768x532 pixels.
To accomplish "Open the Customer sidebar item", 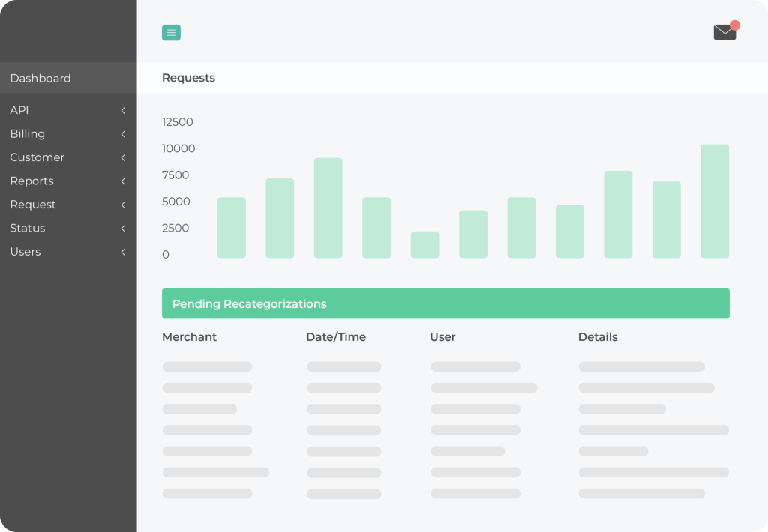I will (68, 157).
